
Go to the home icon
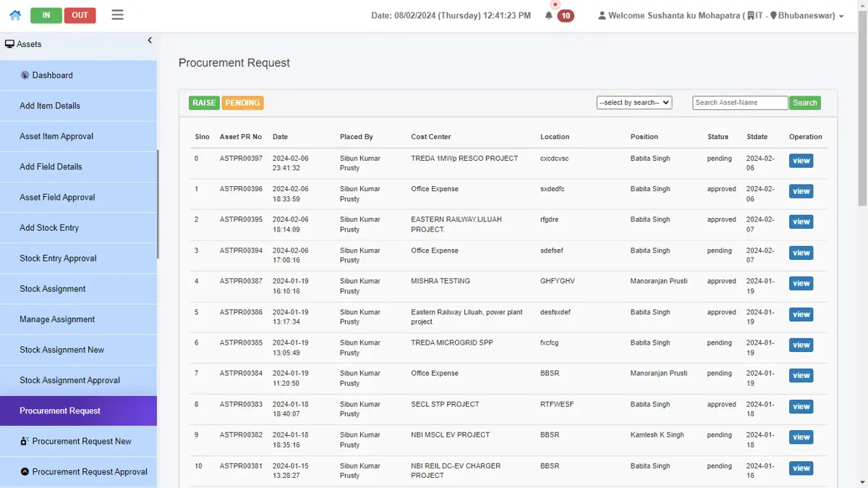coord(15,15)
